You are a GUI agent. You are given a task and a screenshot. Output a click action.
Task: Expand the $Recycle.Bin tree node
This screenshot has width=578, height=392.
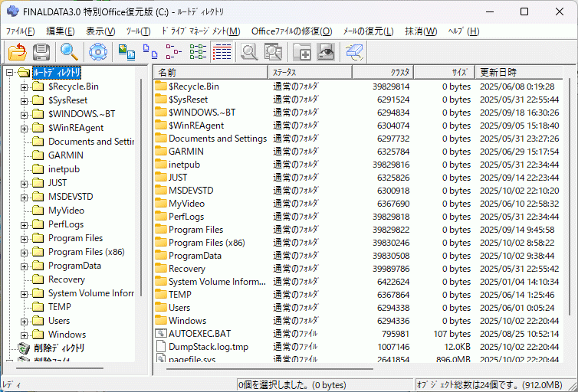tap(24, 87)
